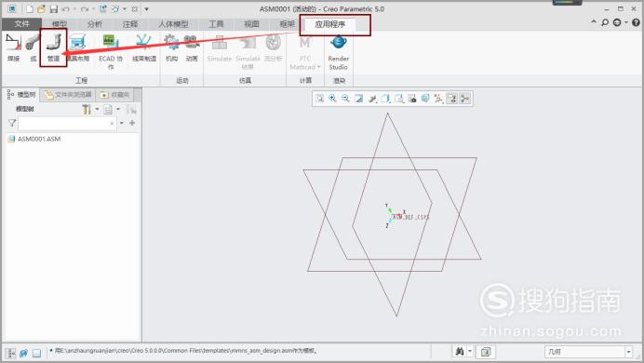Open the Mechanism (机构) application
644x363 pixels.
[171, 48]
